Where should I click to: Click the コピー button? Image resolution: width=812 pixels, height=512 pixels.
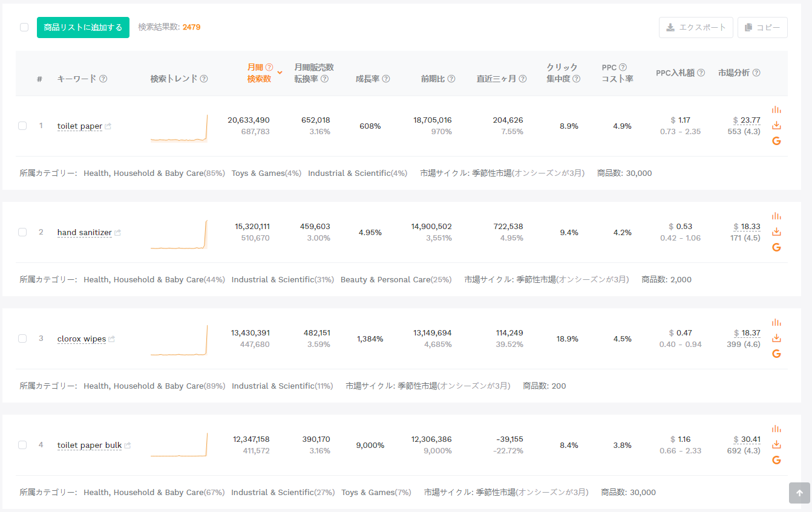click(762, 27)
